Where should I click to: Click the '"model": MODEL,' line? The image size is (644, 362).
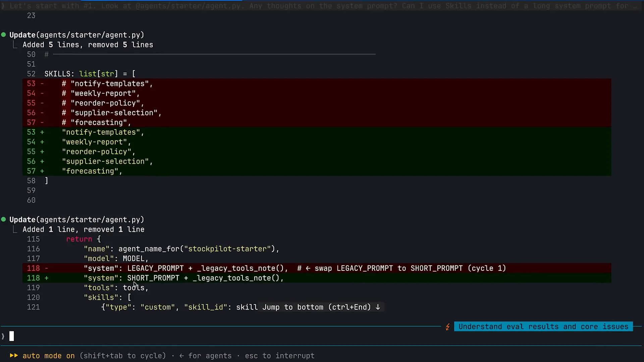[x=116, y=258]
